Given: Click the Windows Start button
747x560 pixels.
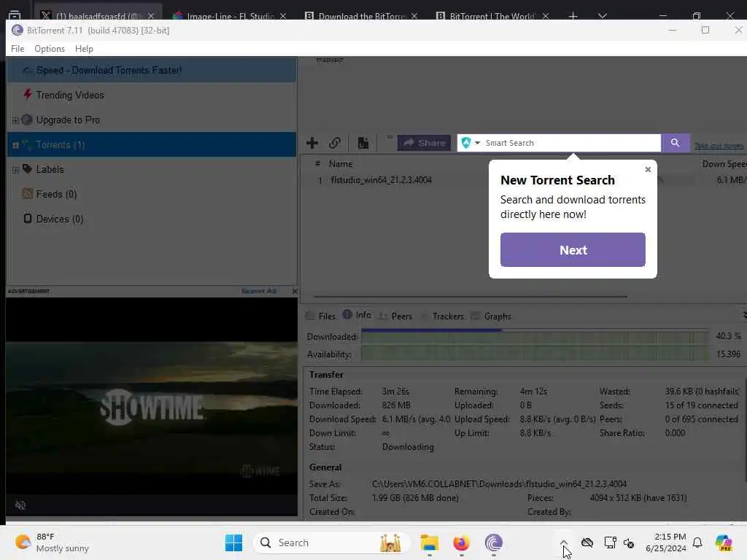Looking at the screenshot, I should coord(233,542).
